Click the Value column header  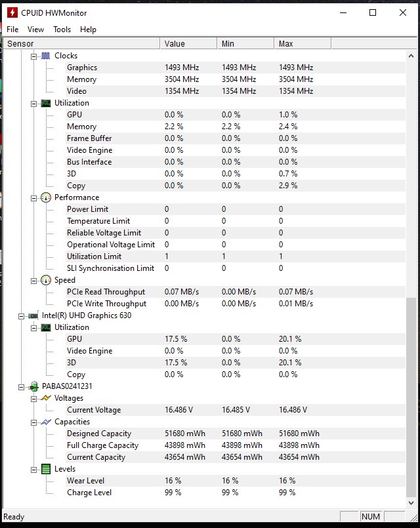coord(188,44)
